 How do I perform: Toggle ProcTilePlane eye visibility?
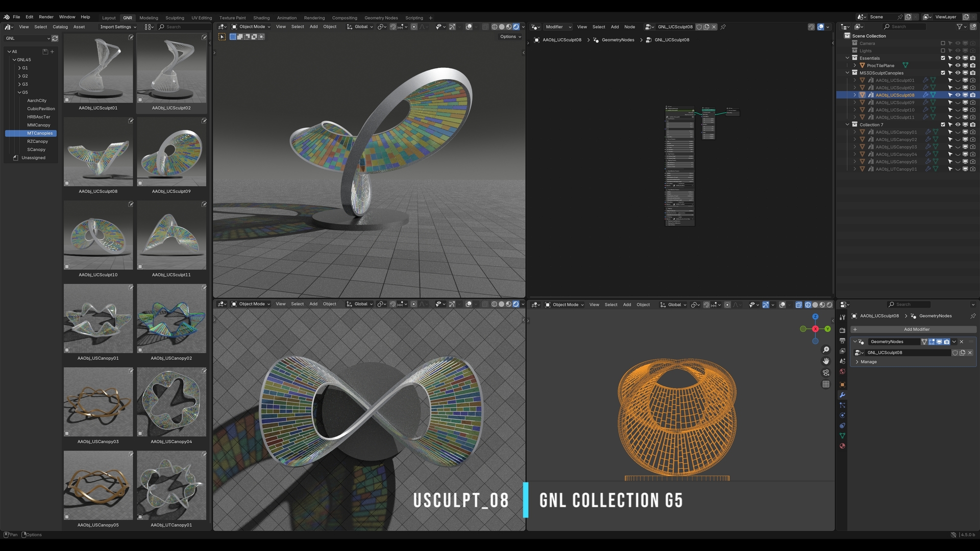tap(958, 66)
